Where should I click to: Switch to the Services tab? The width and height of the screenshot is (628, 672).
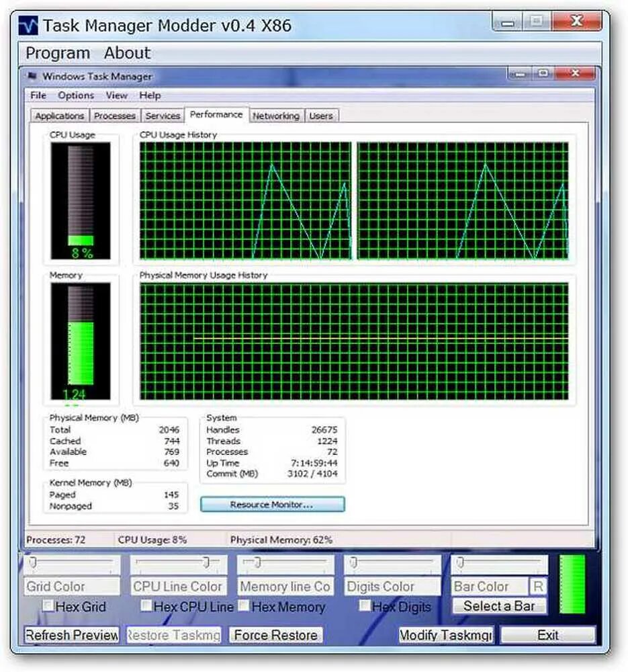[x=163, y=116]
